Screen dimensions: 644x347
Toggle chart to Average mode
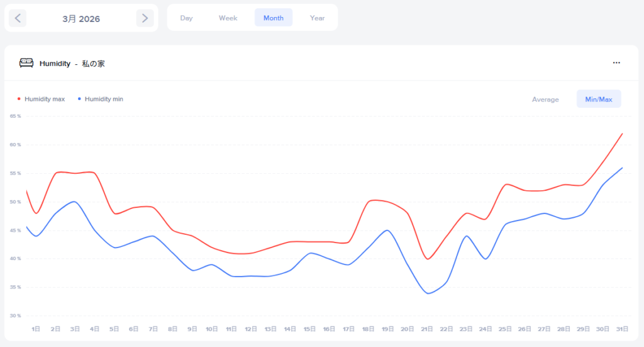[x=545, y=100]
